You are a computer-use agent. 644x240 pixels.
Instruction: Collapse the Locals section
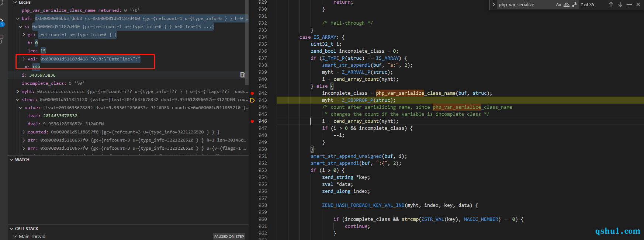point(15,2)
